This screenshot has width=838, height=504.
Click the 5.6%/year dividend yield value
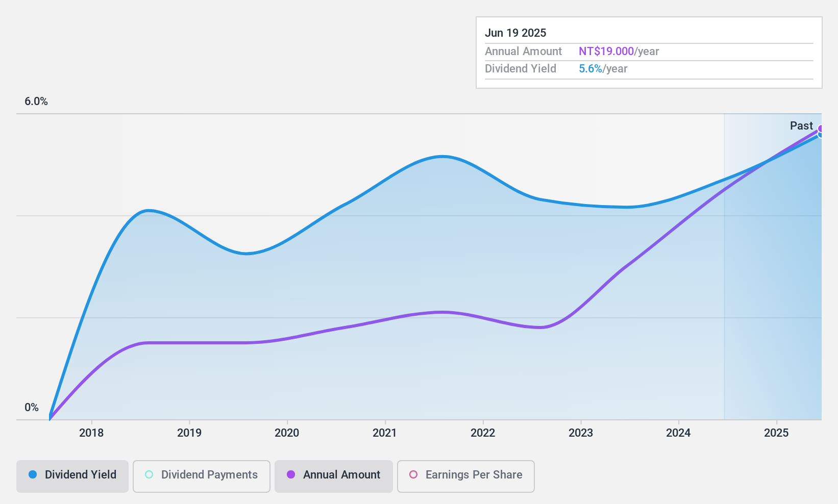(x=603, y=68)
